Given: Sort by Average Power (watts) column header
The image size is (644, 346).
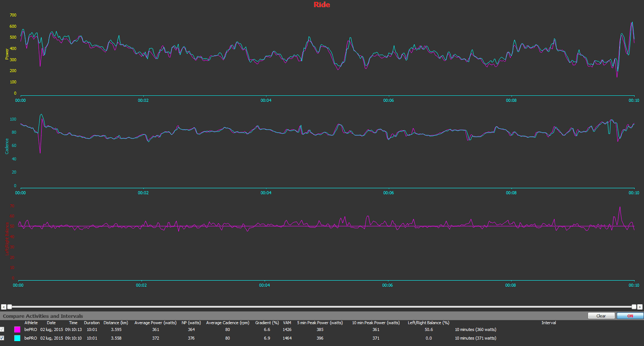Looking at the screenshot, I should pos(155,323).
